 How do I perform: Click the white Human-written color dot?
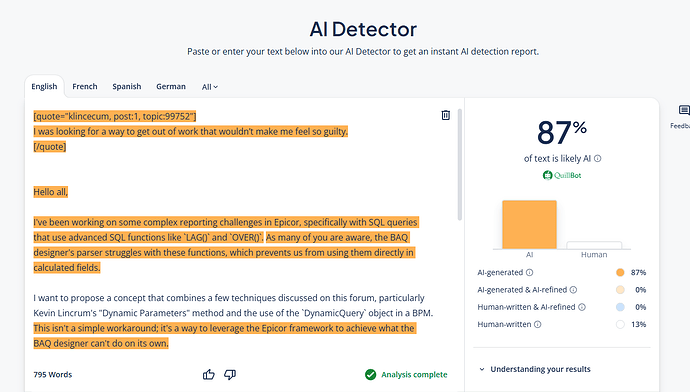tap(620, 324)
